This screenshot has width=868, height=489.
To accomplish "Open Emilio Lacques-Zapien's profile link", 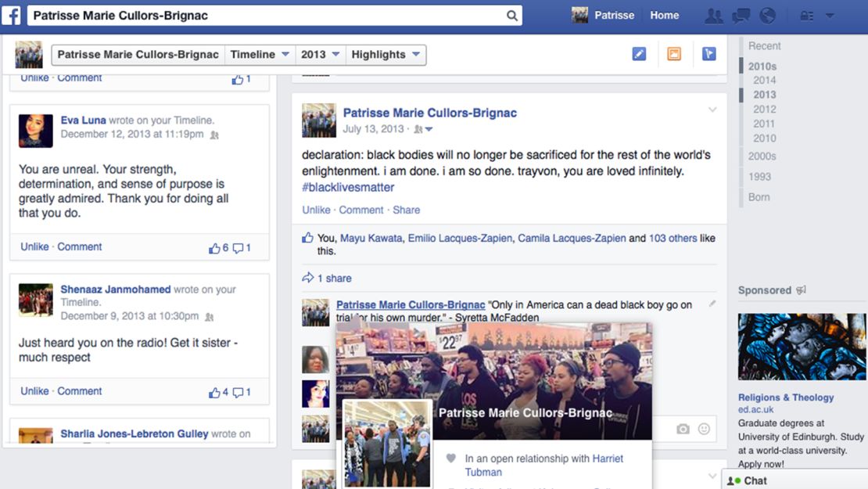I will pyautogui.click(x=460, y=238).
